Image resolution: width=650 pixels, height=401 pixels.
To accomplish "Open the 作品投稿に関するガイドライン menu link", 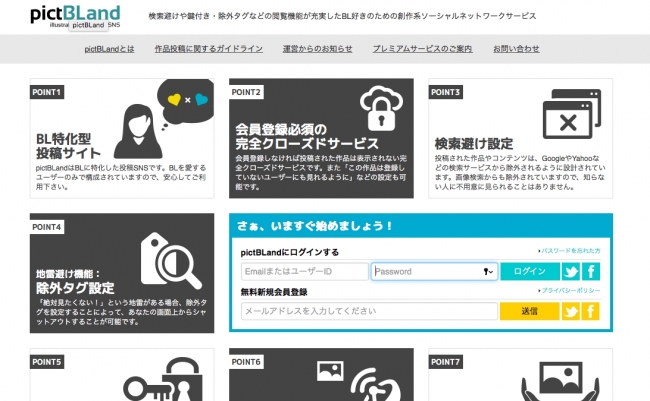I will point(209,49).
